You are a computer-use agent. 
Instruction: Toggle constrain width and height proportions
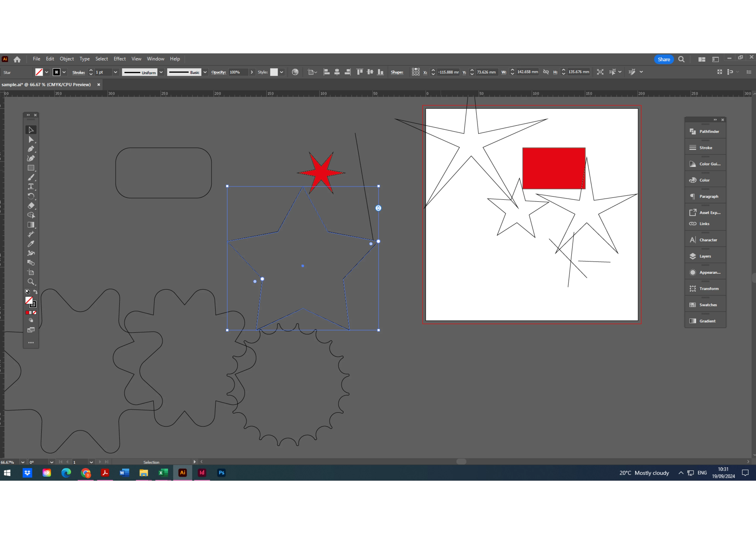(546, 72)
